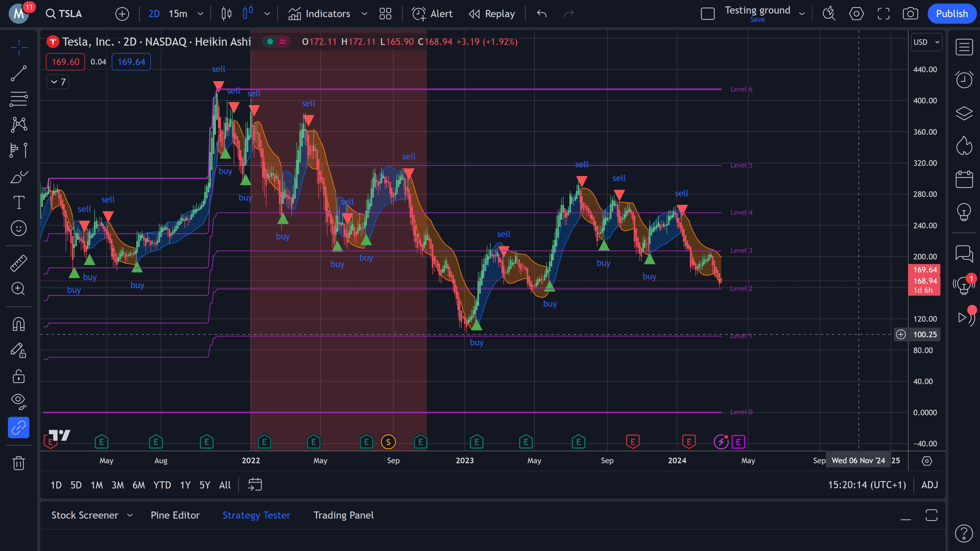The height and width of the screenshot is (551, 980).
Task: Open the Indicators dialog
Action: (x=319, y=14)
